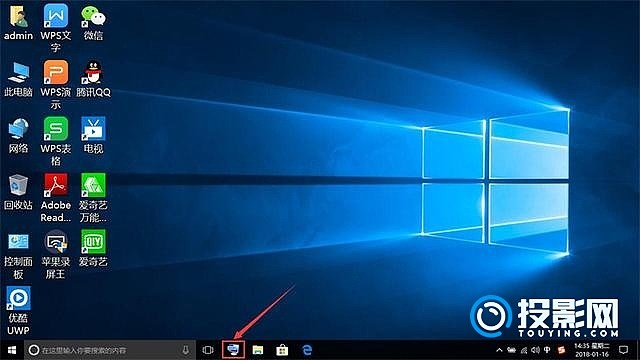The width and height of the screenshot is (640, 360).
Task: Click the volume speaker tray icon
Action: pos(536,350)
